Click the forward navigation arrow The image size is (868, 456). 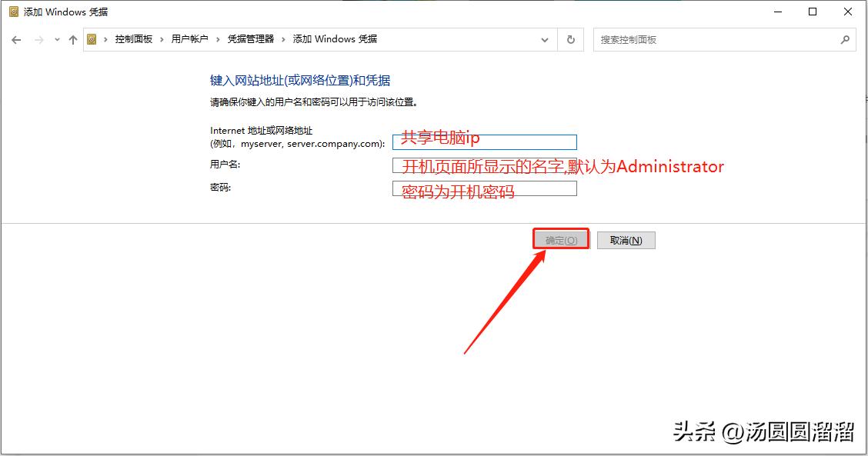pos(37,39)
